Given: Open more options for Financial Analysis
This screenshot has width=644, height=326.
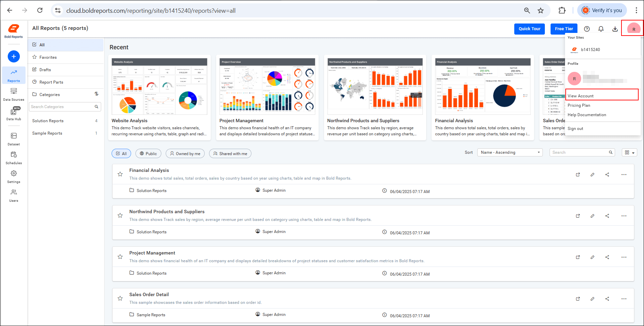Looking at the screenshot, I should tap(624, 175).
